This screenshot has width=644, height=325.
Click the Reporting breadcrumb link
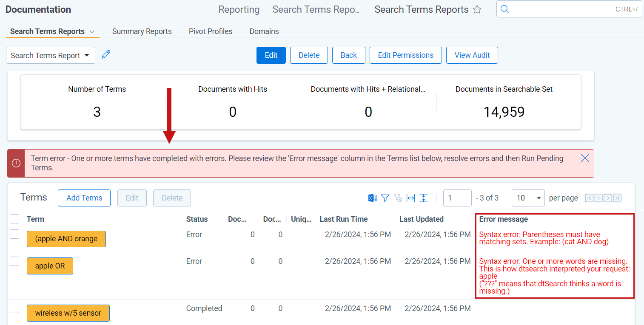(239, 10)
